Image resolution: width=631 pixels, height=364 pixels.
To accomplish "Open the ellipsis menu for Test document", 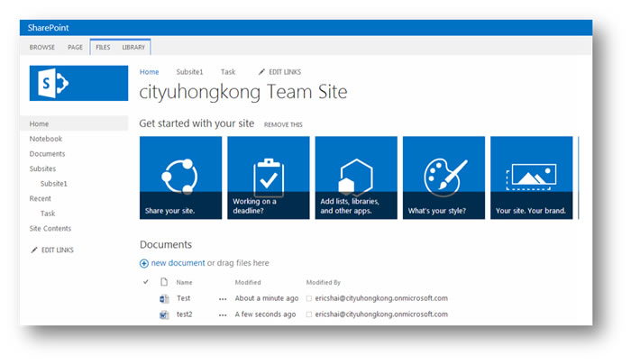I will click(223, 298).
